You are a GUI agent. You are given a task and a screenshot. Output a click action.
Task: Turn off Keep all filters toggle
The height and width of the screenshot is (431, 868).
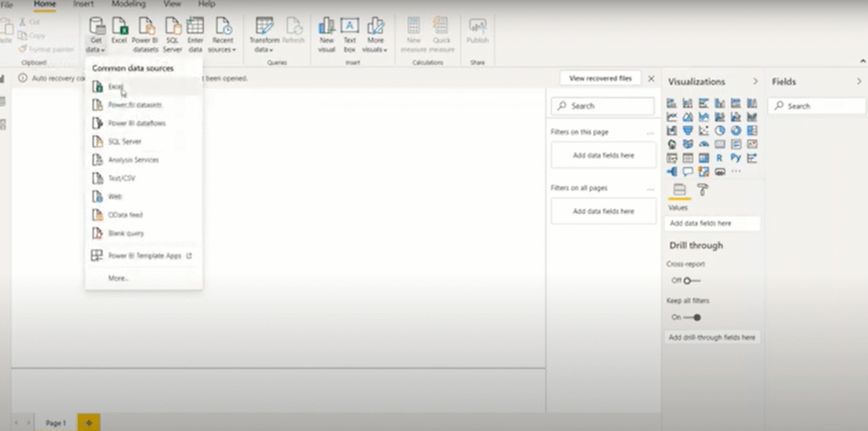693,317
